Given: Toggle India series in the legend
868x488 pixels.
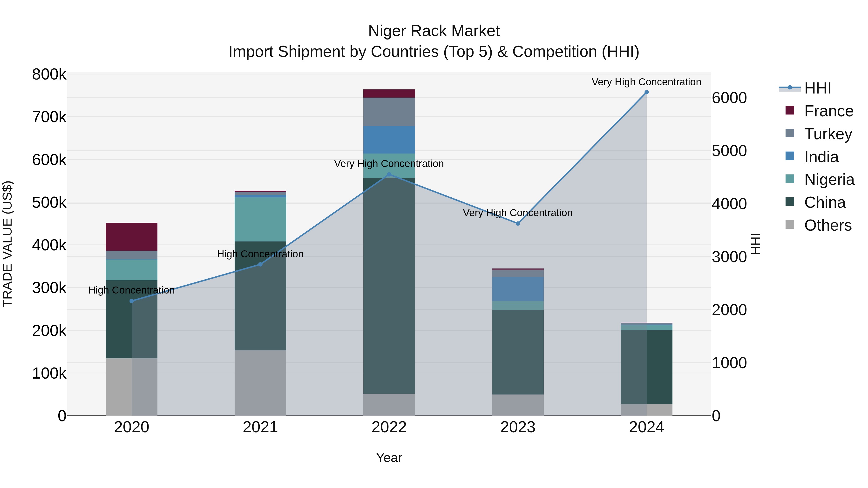Looking at the screenshot, I should [812, 157].
